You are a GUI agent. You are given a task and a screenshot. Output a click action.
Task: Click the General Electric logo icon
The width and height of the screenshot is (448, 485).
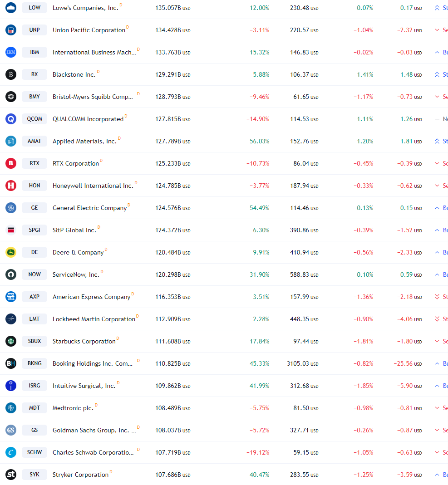tap(11, 208)
